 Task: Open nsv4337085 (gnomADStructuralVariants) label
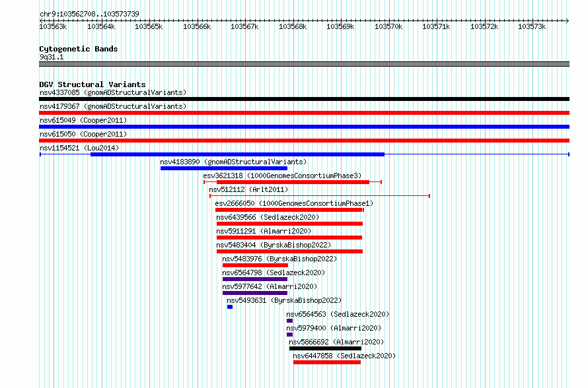tap(113, 92)
